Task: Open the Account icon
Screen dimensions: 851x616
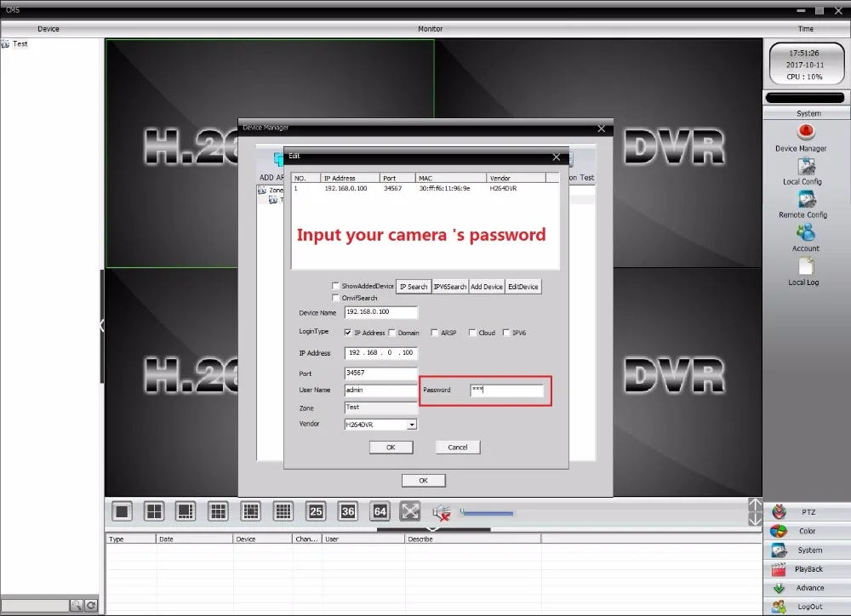Action: 806,233
